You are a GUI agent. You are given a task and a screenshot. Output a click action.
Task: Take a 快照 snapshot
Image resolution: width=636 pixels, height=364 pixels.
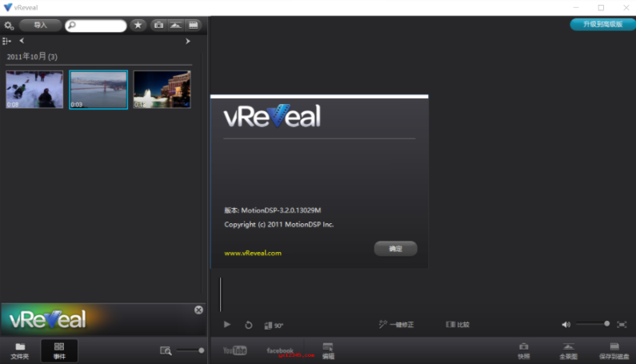point(524,351)
